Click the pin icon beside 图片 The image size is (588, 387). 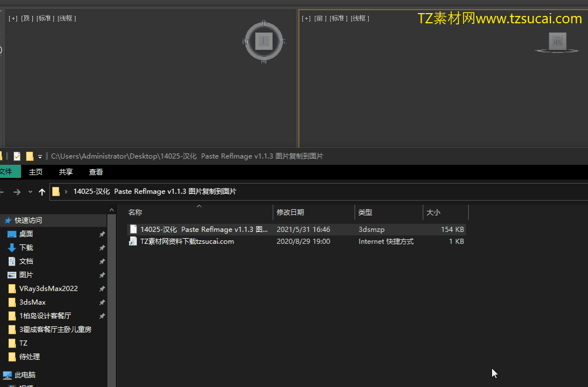click(102, 275)
